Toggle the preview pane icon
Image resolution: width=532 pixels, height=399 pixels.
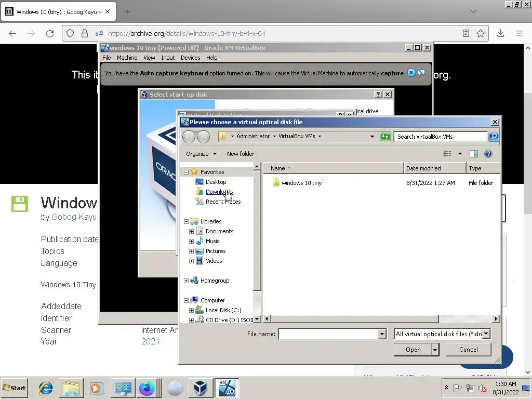pos(474,154)
